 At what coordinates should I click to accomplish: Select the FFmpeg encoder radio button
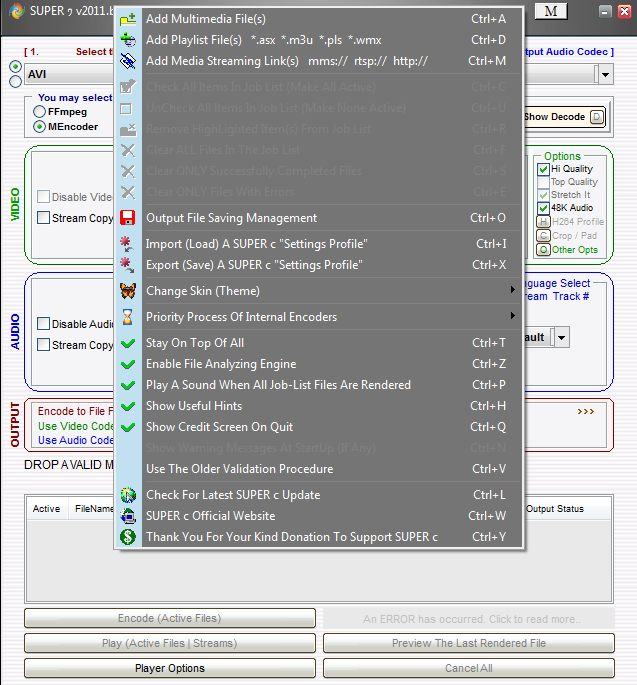click(x=39, y=112)
